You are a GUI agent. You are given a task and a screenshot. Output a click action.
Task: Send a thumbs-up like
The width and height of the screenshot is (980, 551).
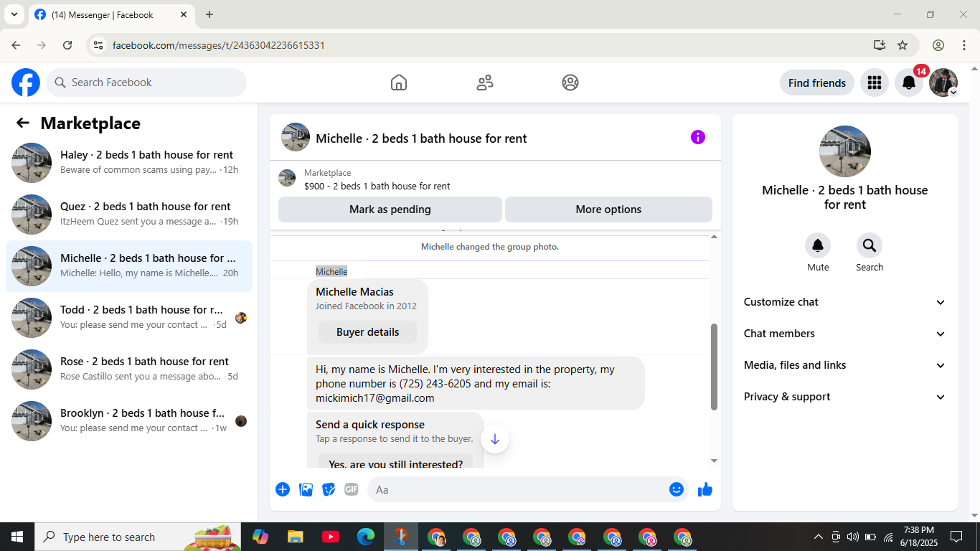pyautogui.click(x=705, y=489)
